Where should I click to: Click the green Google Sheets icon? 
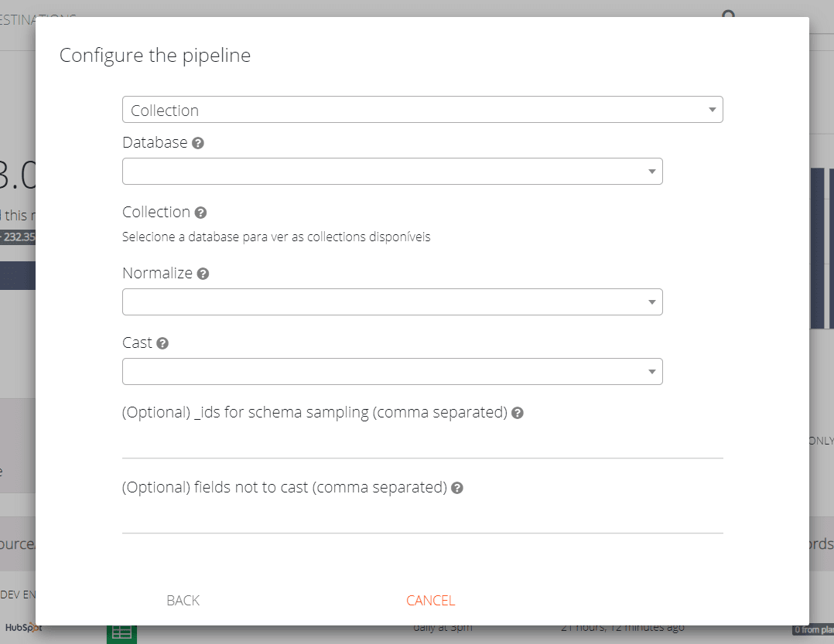pos(121,632)
